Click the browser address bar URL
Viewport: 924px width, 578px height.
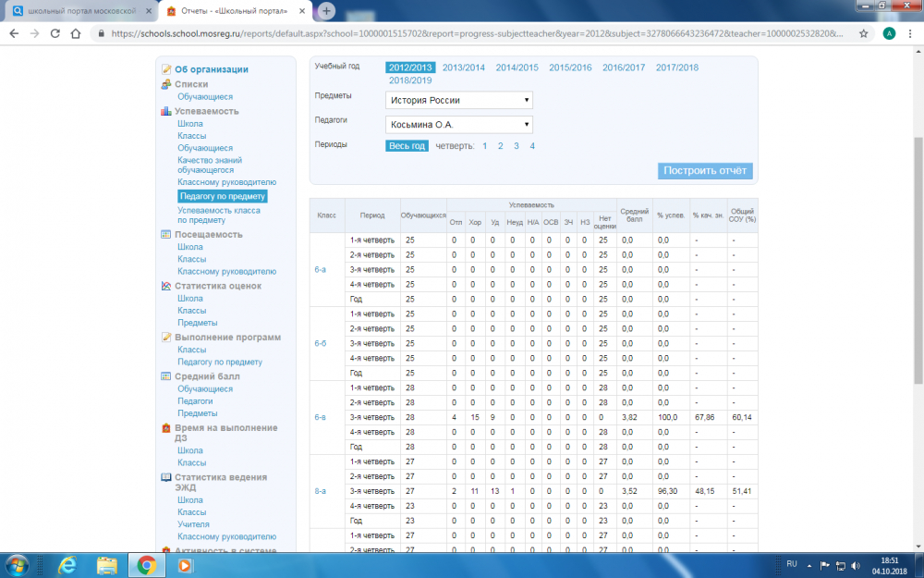(478, 33)
